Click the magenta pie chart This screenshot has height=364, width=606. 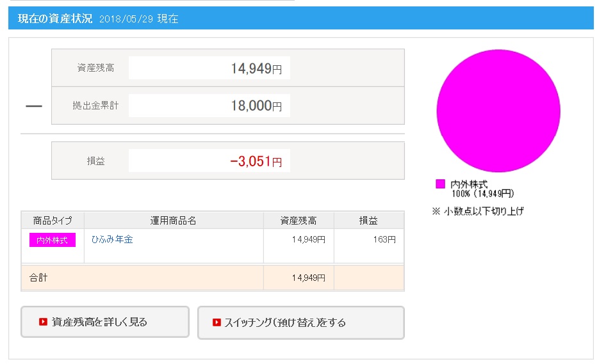(x=498, y=111)
